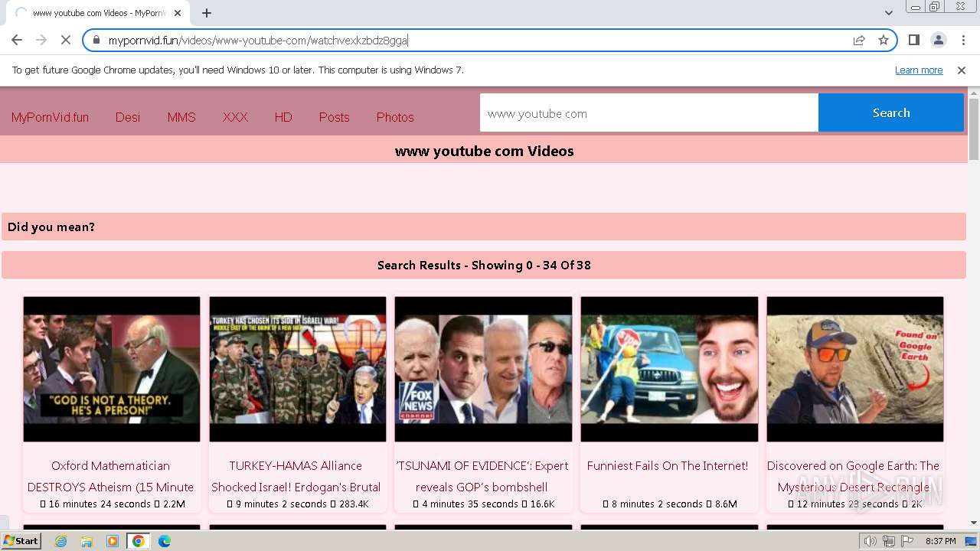Go back to the previous page

pos(17,40)
